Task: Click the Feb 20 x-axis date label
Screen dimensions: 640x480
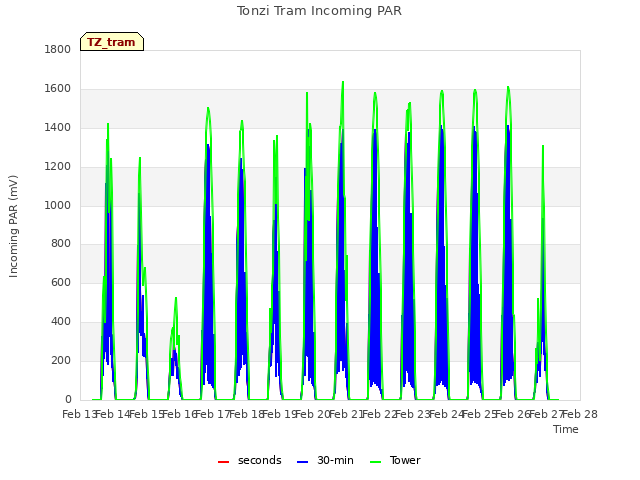Action: (313, 414)
